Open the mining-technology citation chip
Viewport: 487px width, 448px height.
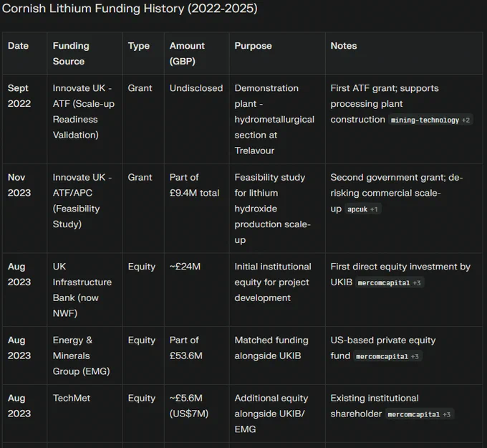(x=430, y=120)
